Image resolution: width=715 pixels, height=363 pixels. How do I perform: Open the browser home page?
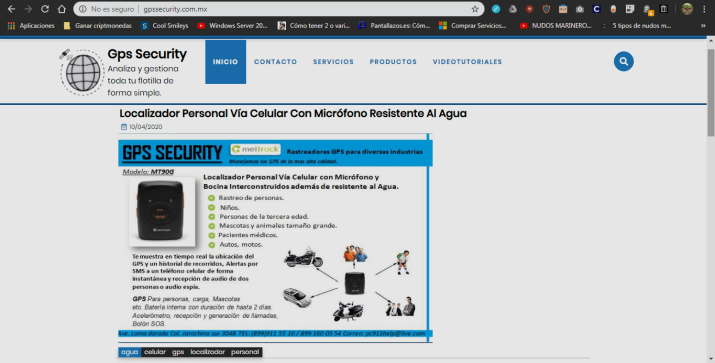coord(62,9)
